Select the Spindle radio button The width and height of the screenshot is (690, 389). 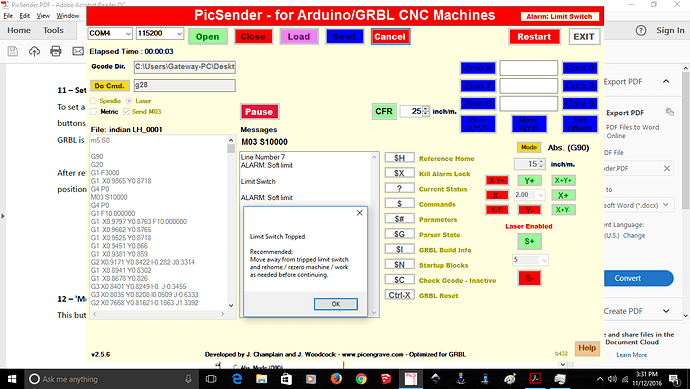93,101
